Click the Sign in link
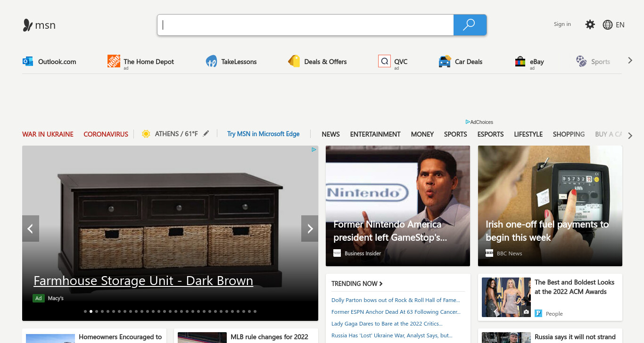 pyautogui.click(x=562, y=24)
